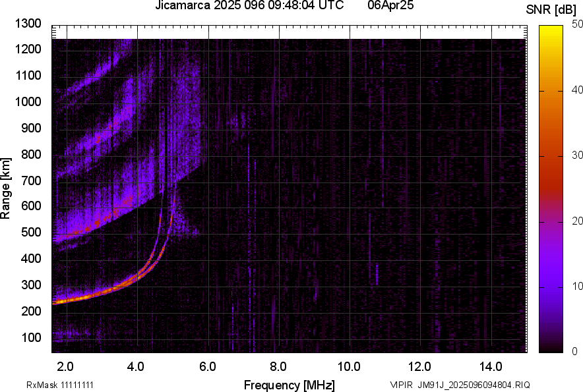The width and height of the screenshot is (583, 392).
Task: Click the 14.0 frequency tick label
Action: point(491,367)
